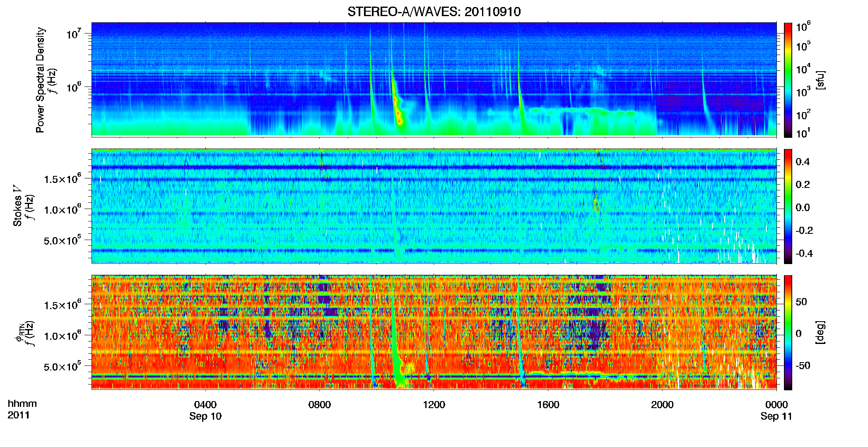The image size is (868, 447).
Task: Select the [deg] color bar unit label
Action: pos(820,332)
